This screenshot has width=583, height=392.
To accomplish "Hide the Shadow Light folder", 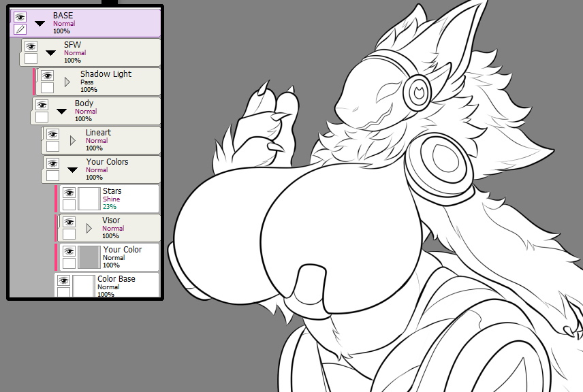I will click(47, 76).
